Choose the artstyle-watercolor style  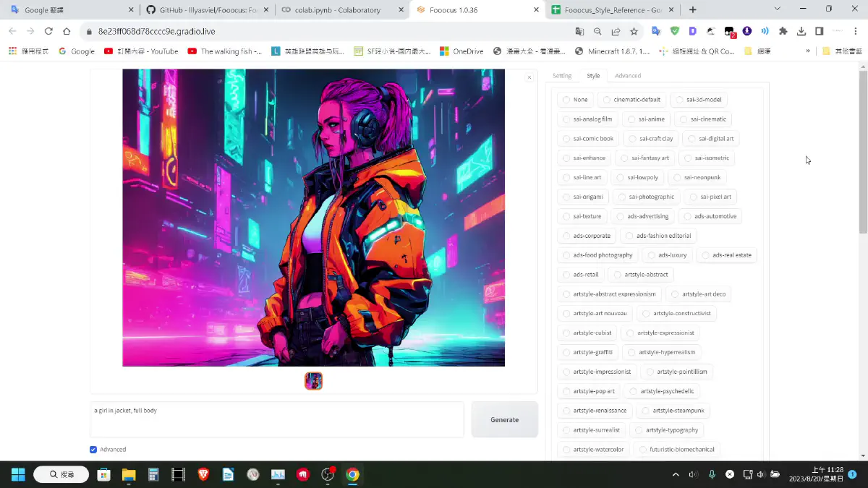pos(593,450)
